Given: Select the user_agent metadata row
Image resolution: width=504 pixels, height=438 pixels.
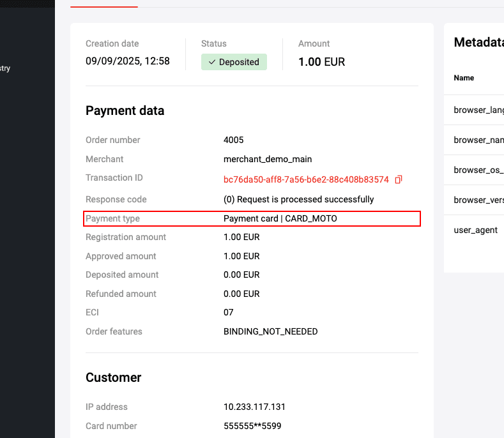Looking at the screenshot, I should 475,230.
